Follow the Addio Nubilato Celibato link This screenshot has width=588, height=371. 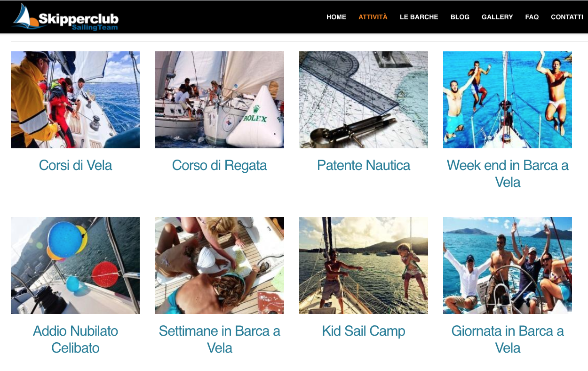[75, 339]
